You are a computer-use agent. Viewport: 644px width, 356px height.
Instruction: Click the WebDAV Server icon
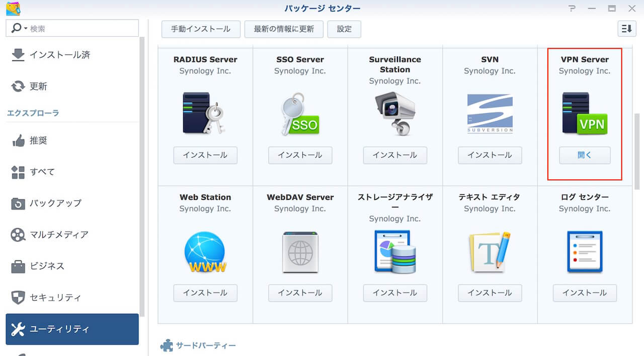[300, 252]
